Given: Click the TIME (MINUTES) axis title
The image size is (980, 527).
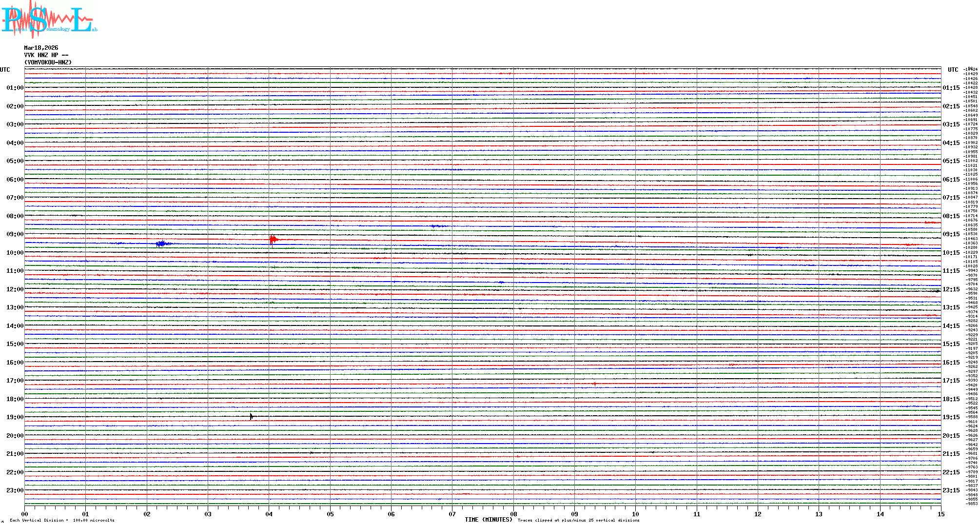Looking at the screenshot, I should pos(489,520).
